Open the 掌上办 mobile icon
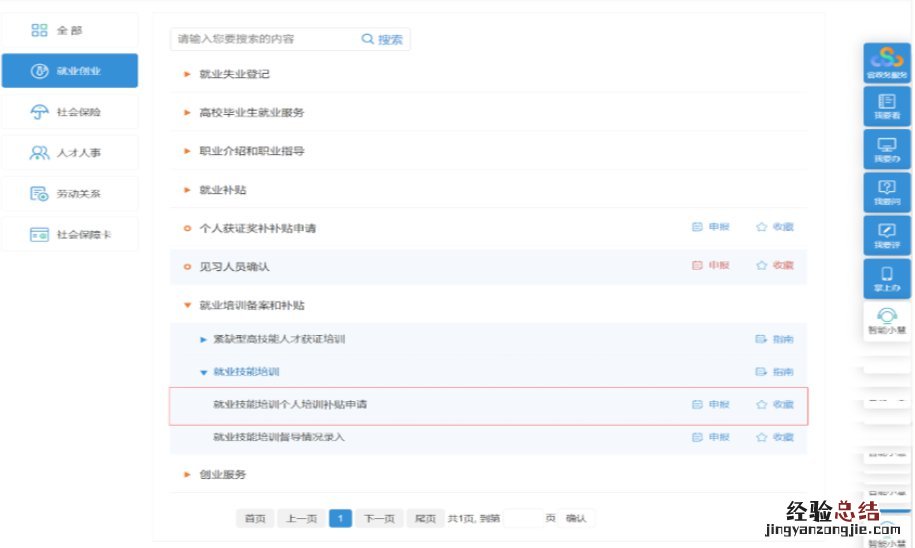 point(886,275)
